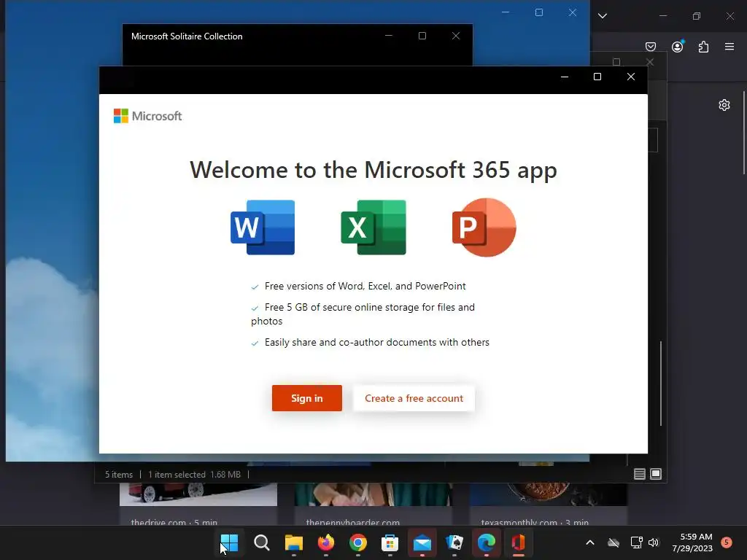Click the Firefox page scrollbar
Image resolution: width=747 pixels, height=560 pixels.
[744, 133]
